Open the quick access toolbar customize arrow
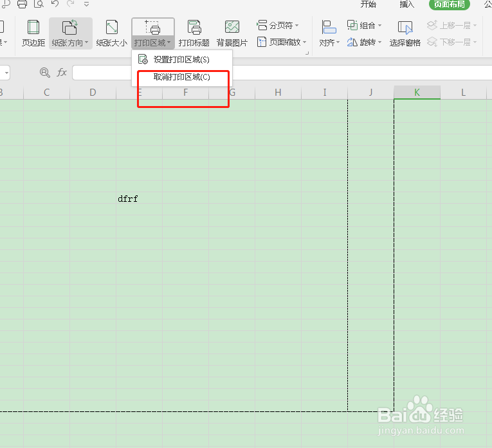The height and width of the screenshot is (448, 492). [x=87, y=4]
